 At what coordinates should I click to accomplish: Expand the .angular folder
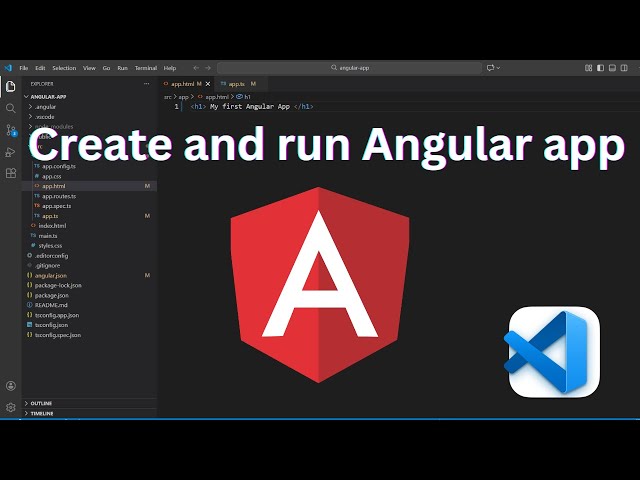42,107
